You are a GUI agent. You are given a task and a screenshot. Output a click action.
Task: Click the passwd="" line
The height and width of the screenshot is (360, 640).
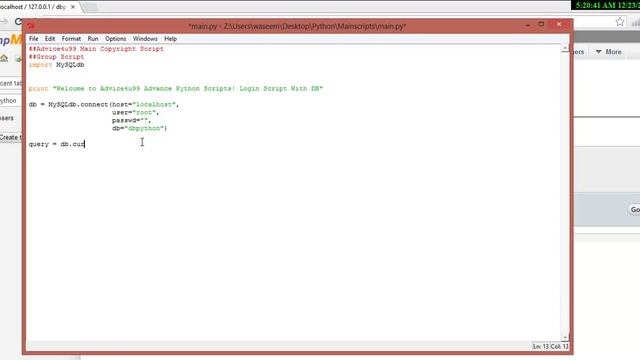(x=131, y=120)
